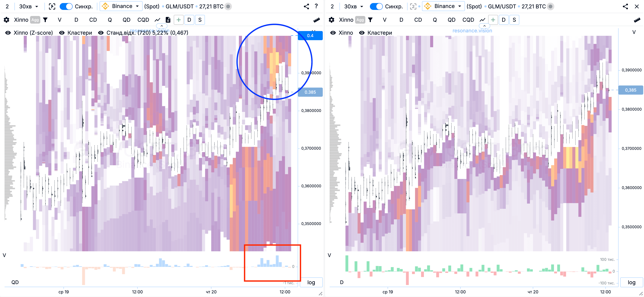Add indicator with plus button in left panel

[x=178, y=20]
